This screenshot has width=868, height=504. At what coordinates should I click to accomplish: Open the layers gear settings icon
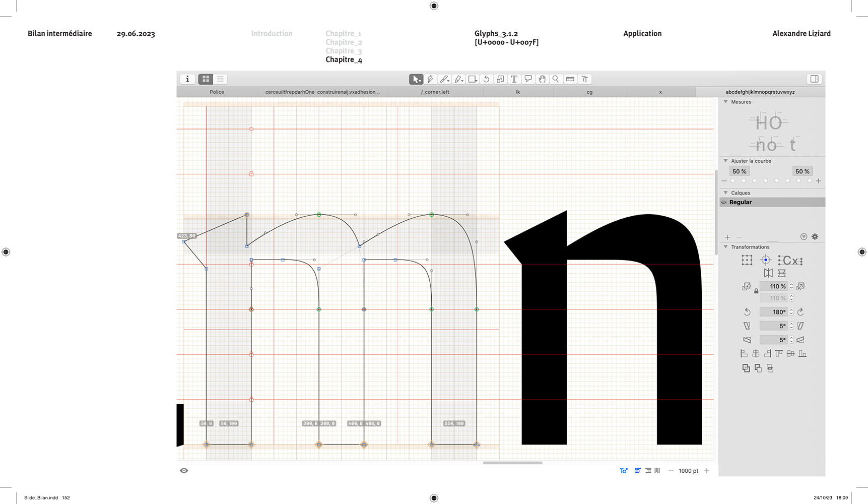coord(815,237)
